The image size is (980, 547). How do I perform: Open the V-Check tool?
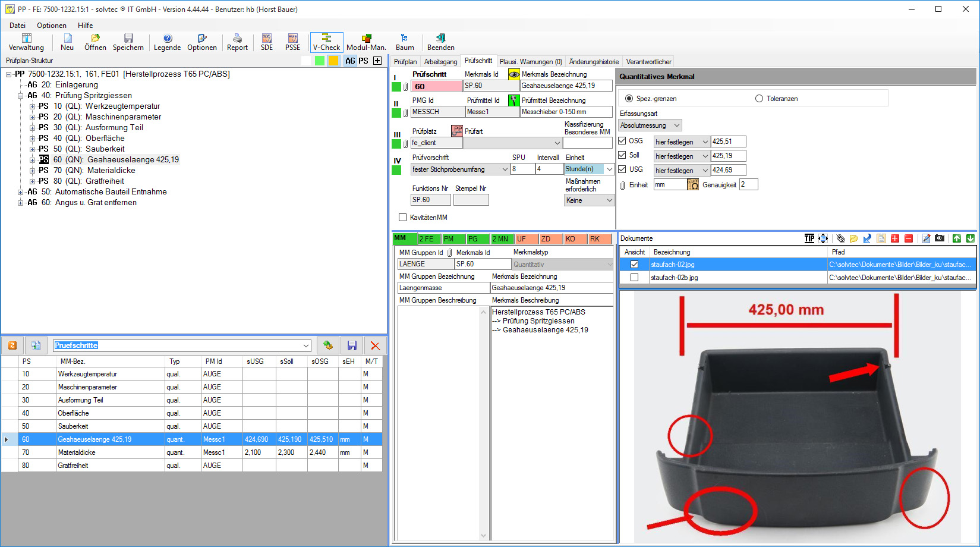(x=326, y=42)
